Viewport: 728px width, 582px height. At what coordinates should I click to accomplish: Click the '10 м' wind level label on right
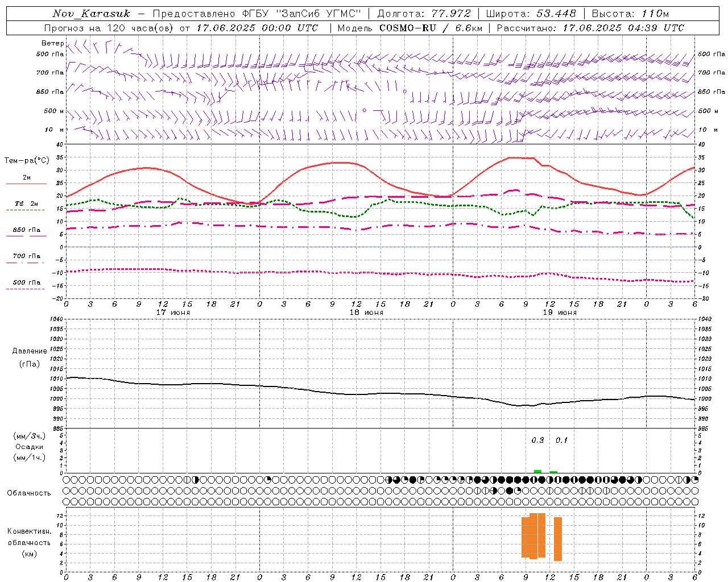[x=708, y=130]
